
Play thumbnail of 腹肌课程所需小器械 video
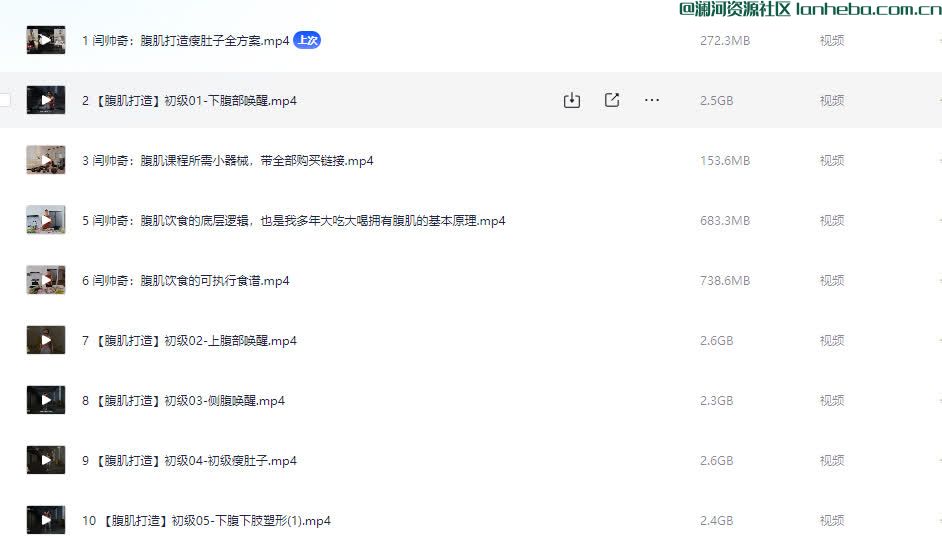(x=46, y=160)
